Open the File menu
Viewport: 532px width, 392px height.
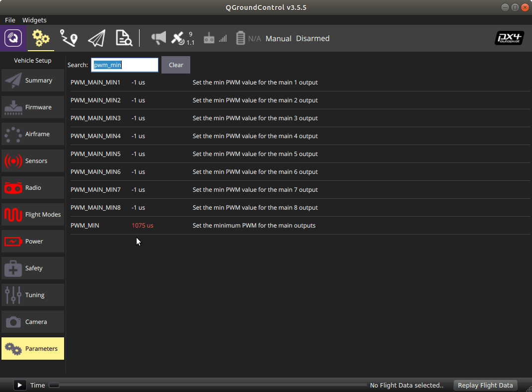[10, 20]
